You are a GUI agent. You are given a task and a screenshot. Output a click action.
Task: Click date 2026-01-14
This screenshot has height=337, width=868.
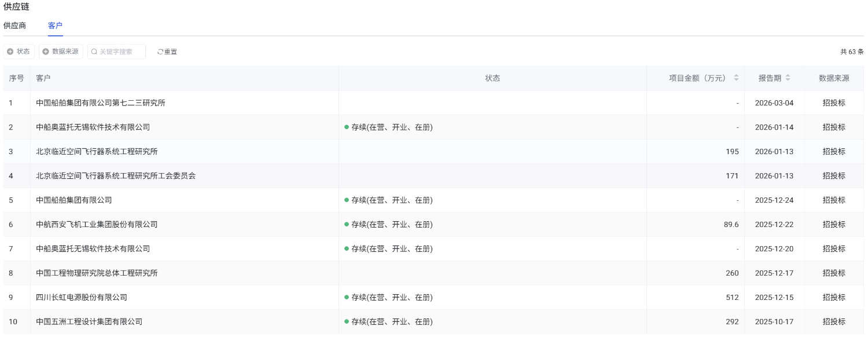point(774,127)
